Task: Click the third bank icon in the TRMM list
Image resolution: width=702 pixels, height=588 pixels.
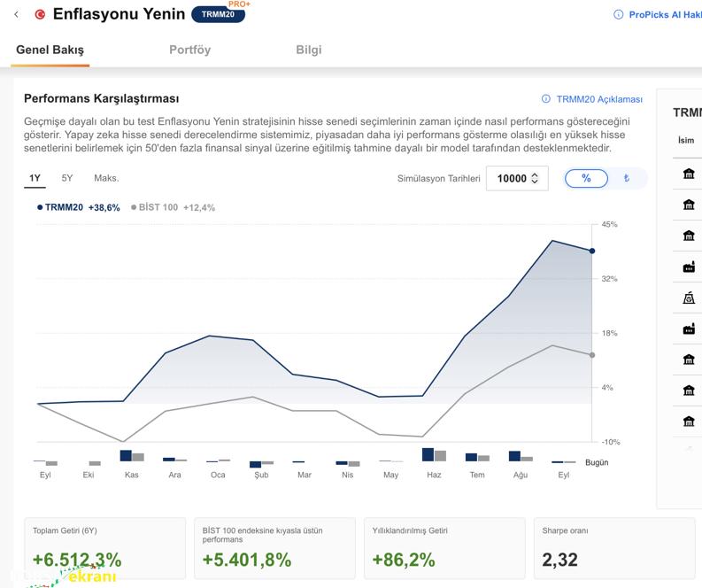Action: coord(689,236)
